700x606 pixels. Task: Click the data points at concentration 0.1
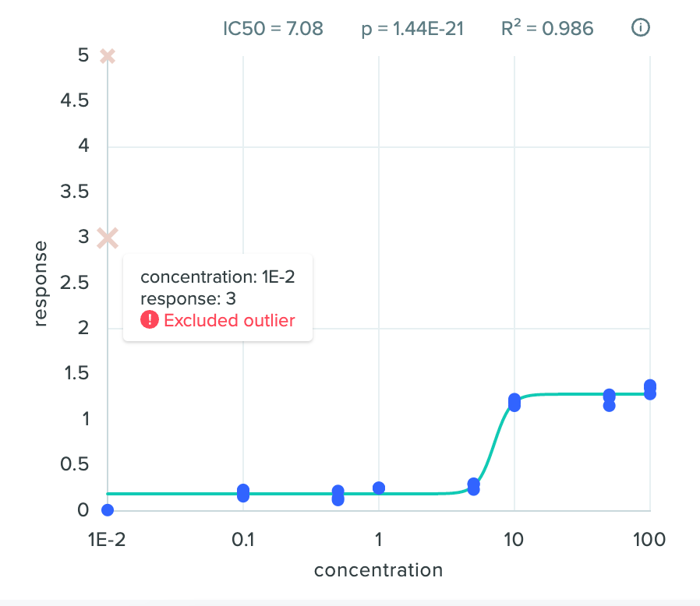pyautogui.click(x=243, y=493)
